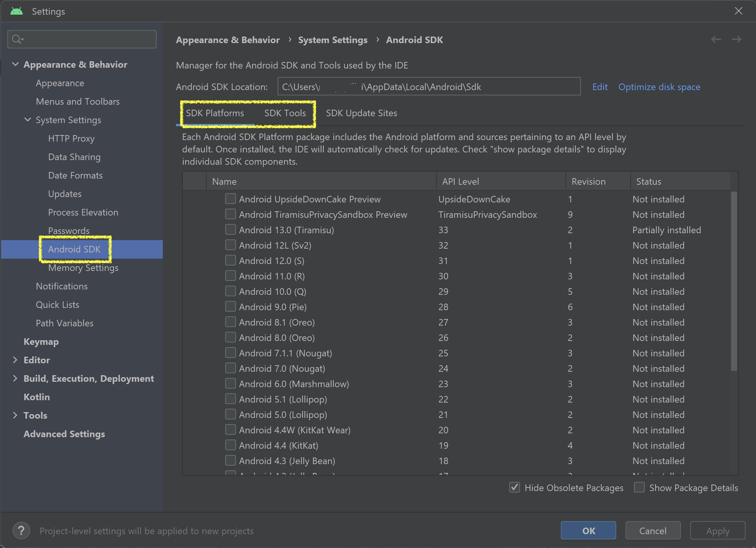Click Android SDK Location path field
The height and width of the screenshot is (548, 756).
429,86
